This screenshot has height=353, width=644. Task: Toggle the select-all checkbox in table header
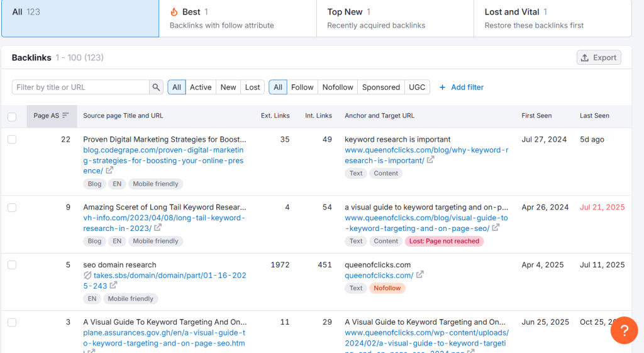(12, 116)
